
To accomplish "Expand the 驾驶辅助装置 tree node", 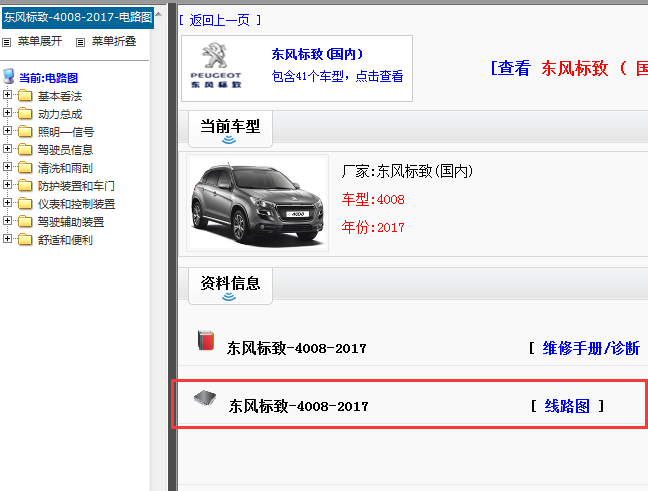I will tap(7, 220).
